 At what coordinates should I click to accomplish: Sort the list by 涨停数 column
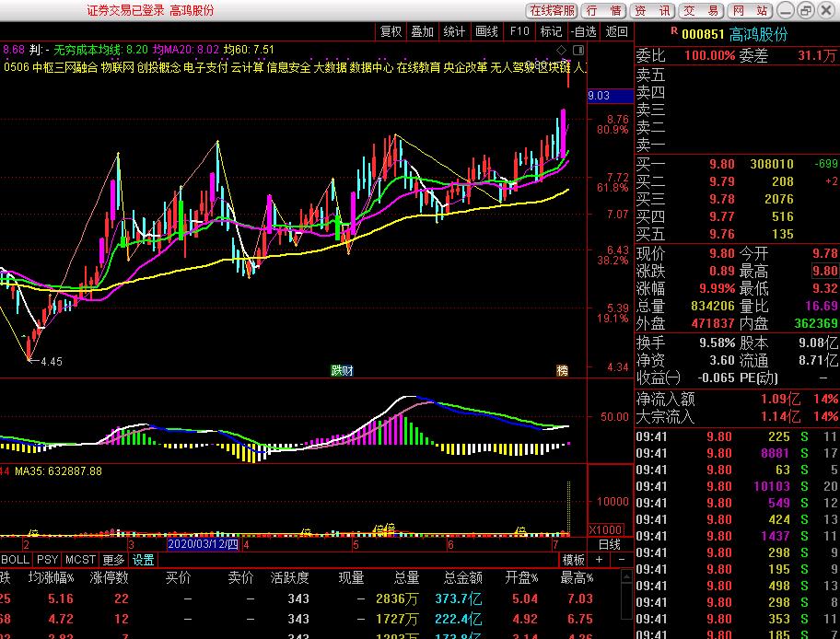click(109, 578)
